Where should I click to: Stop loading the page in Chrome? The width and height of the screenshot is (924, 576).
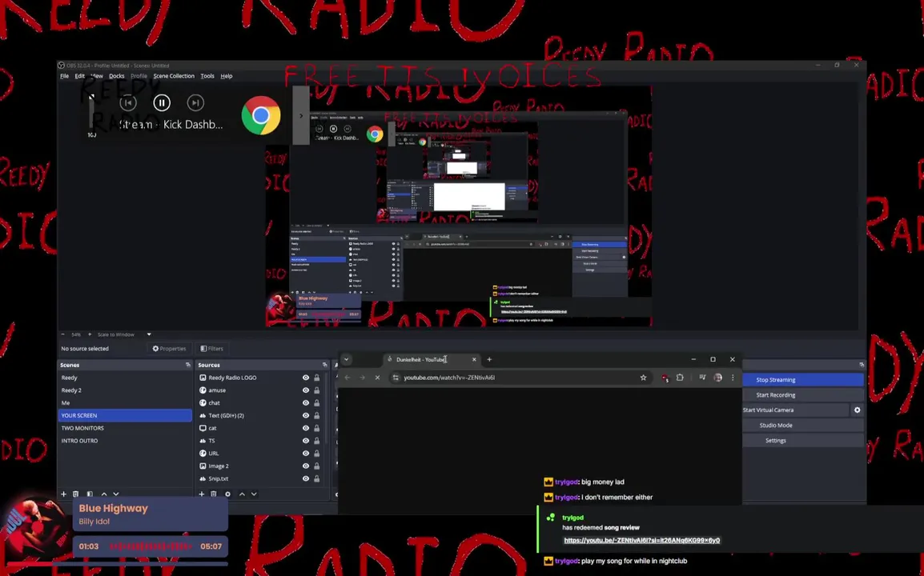[378, 378]
